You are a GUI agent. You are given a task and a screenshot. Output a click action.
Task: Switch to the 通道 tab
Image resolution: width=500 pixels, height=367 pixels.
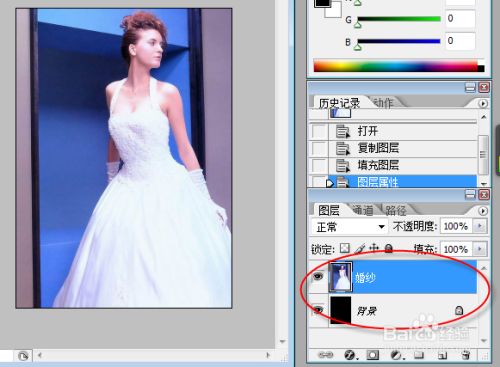(x=363, y=211)
